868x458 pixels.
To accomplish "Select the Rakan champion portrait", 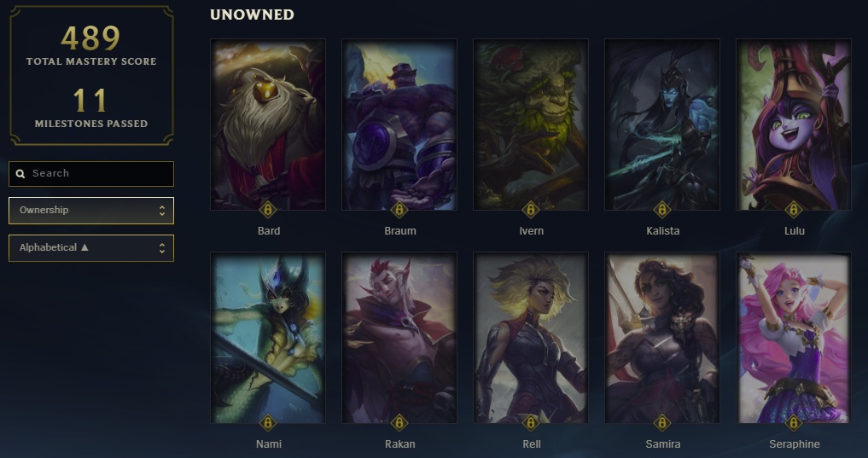I will [399, 338].
